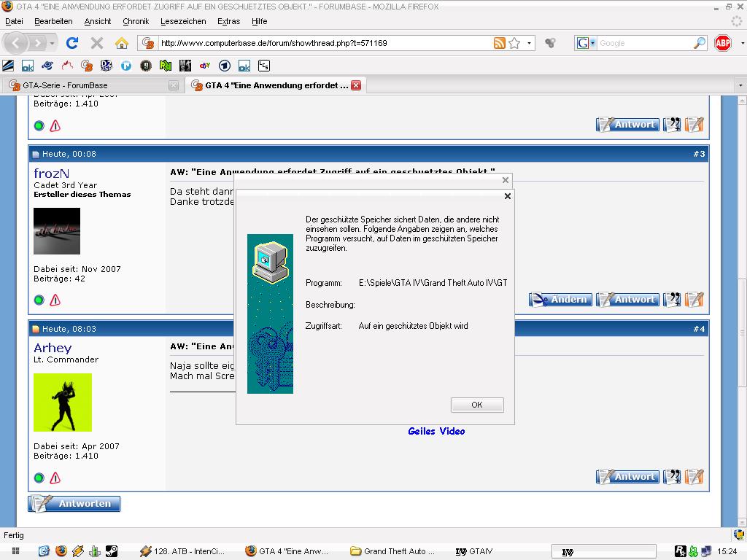
Task: Open the eBay bookmark in the bookmarks toolbar
Action: (x=205, y=66)
